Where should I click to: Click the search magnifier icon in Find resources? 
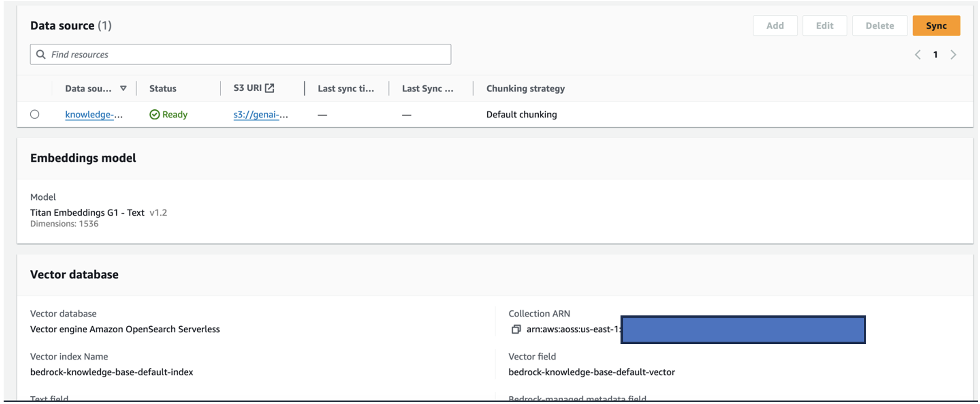tap(41, 55)
